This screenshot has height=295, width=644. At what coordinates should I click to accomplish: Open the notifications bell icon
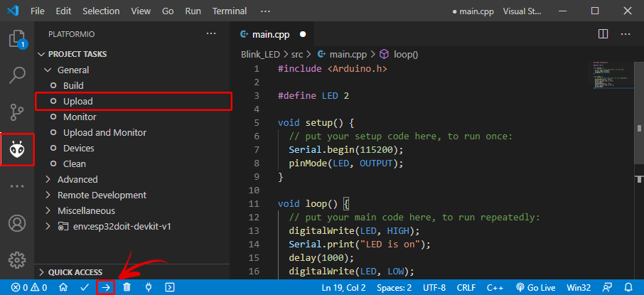coord(628,287)
